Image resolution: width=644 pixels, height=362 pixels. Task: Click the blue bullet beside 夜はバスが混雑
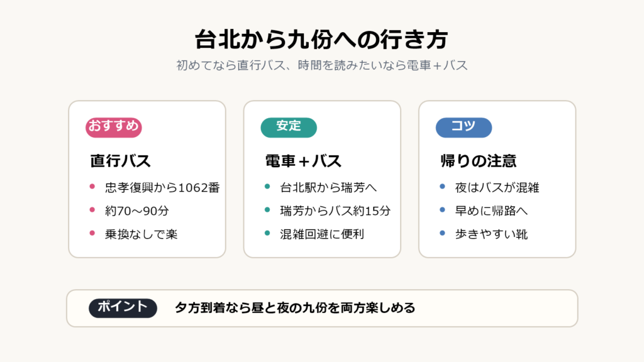tap(442, 186)
